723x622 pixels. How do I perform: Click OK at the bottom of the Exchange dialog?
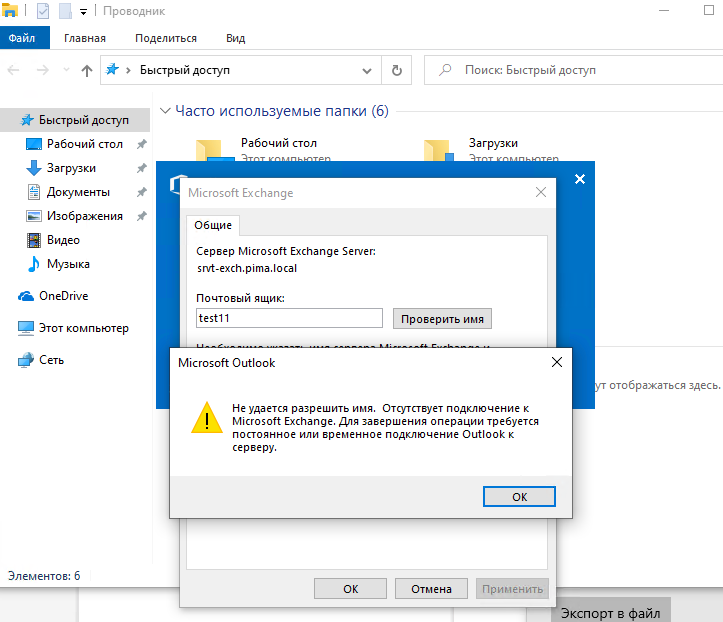(x=350, y=589)
